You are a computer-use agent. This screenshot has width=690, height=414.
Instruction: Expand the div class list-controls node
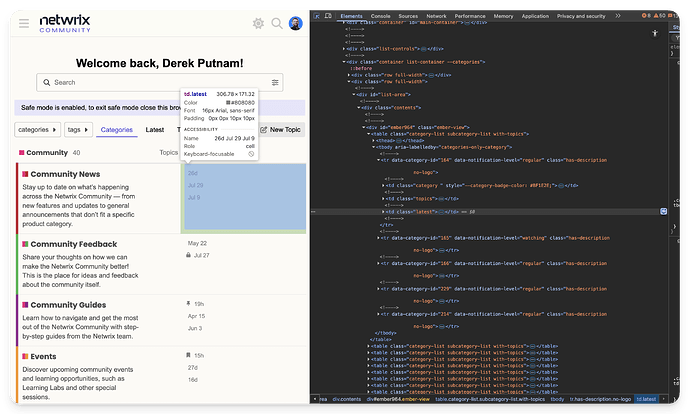coord(344,49)
